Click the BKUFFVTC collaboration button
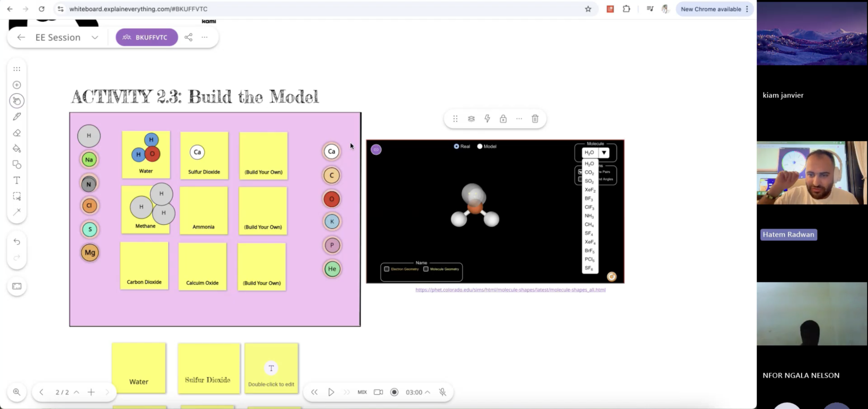The height and width of the screenshot is (409, 868). click(146, 37)
